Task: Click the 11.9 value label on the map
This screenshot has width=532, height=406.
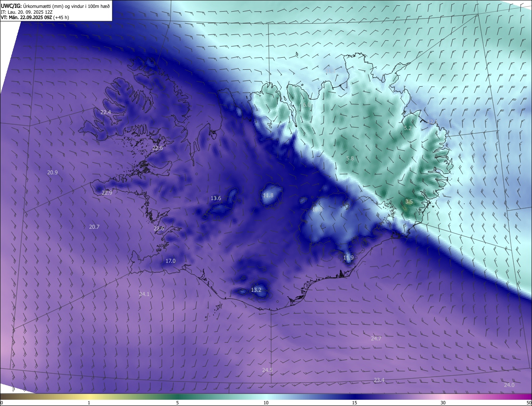Action: (348, 257)
